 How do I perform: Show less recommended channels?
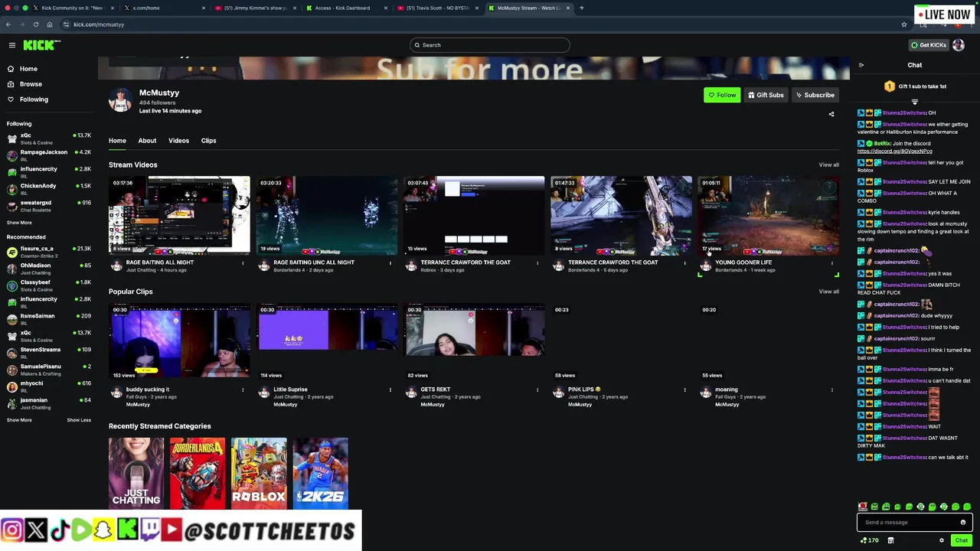[x=79, y=420]
